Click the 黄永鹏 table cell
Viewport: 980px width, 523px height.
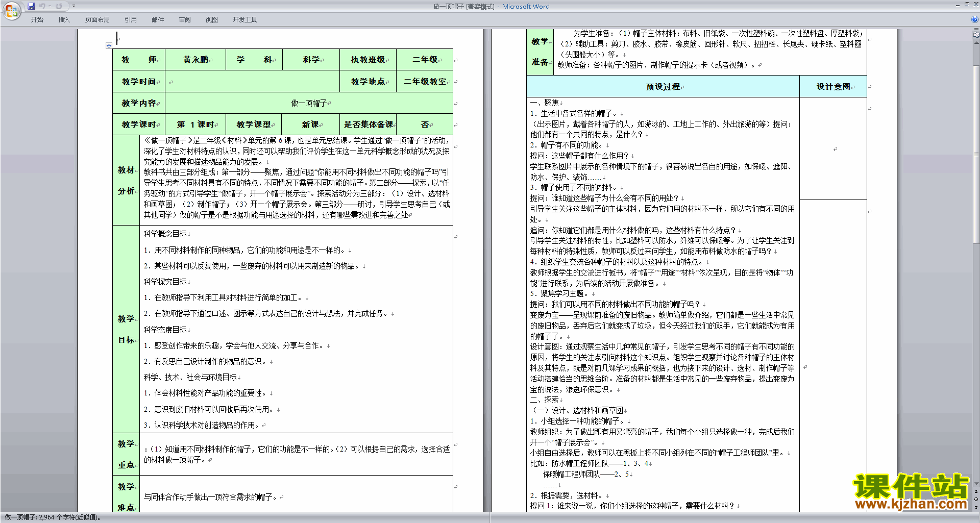pos(195,60)
